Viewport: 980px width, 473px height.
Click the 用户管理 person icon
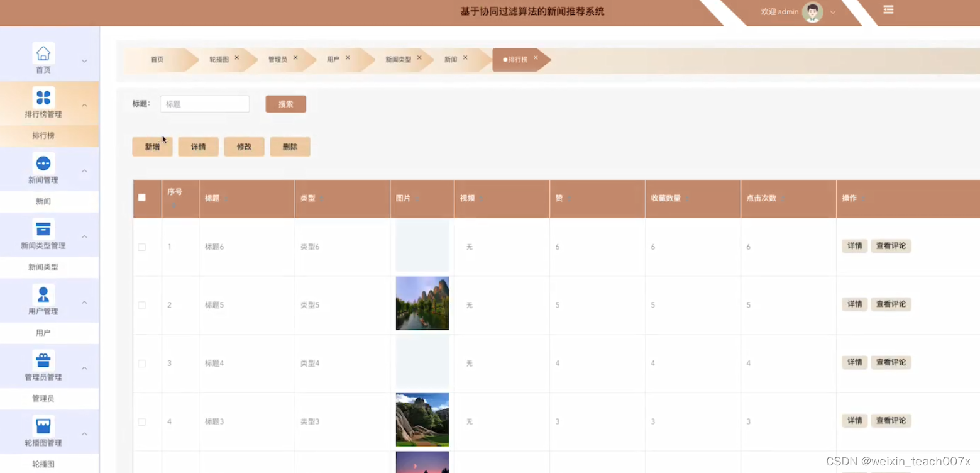[x=43, y=294]
